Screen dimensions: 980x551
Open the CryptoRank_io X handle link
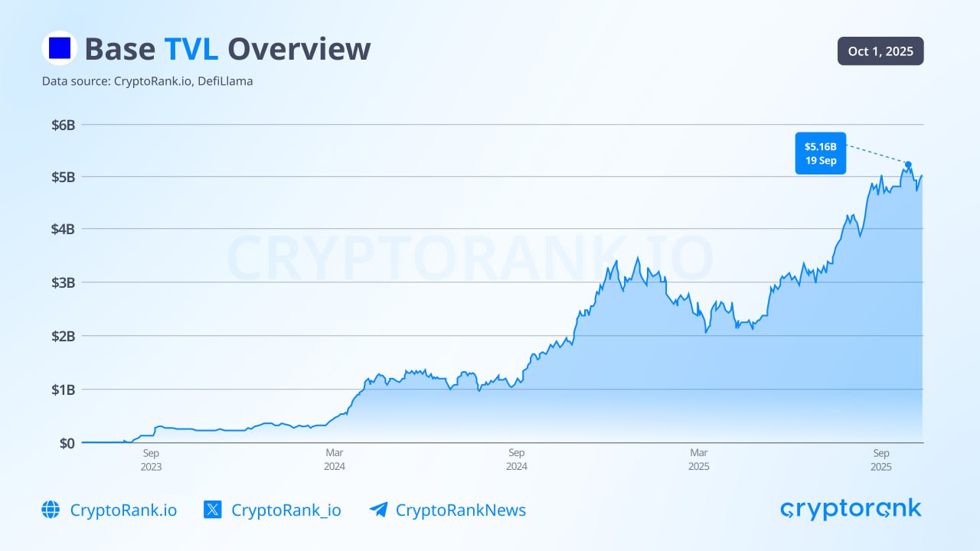[286, 510]
